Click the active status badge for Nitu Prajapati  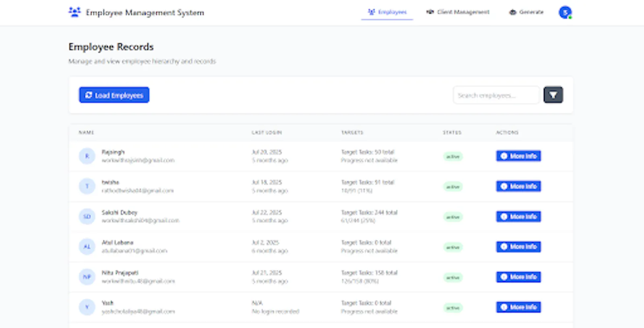[453, 277]
